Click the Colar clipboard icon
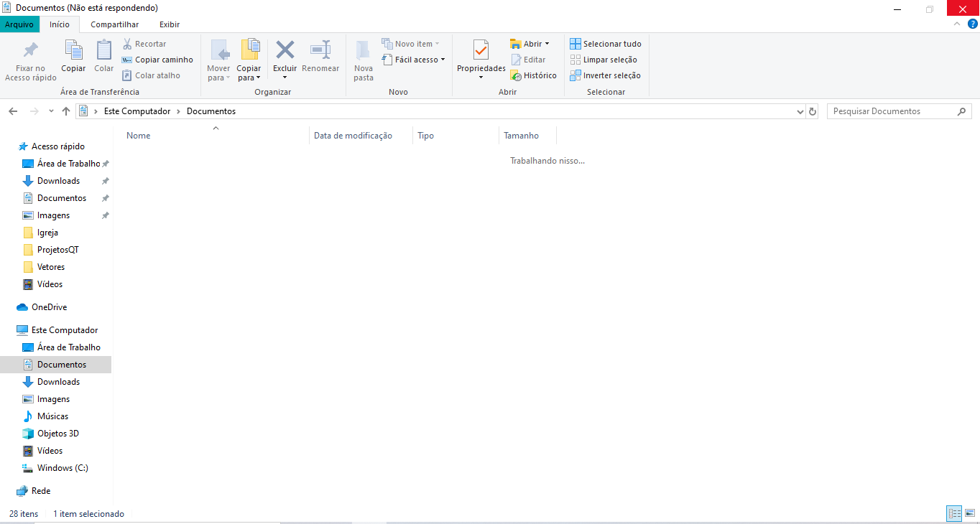Screen dimensions: 980x524 (104, 50)
